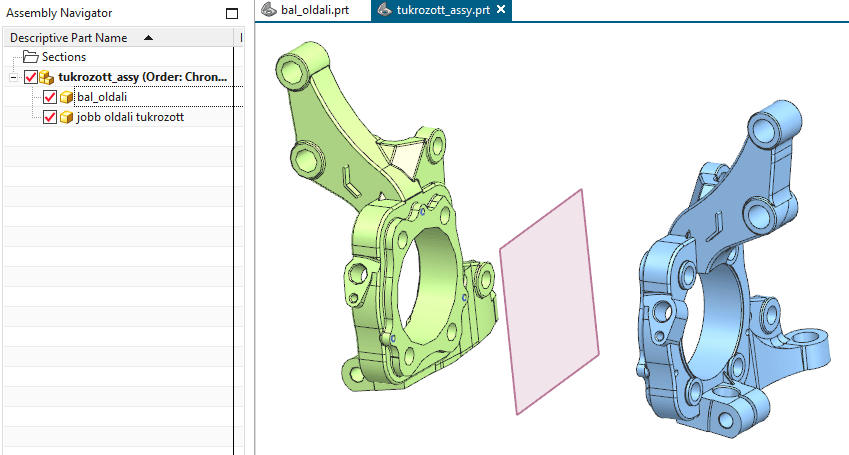
Task: Select the Sections tree item
Action: click(x=64, y=57)
